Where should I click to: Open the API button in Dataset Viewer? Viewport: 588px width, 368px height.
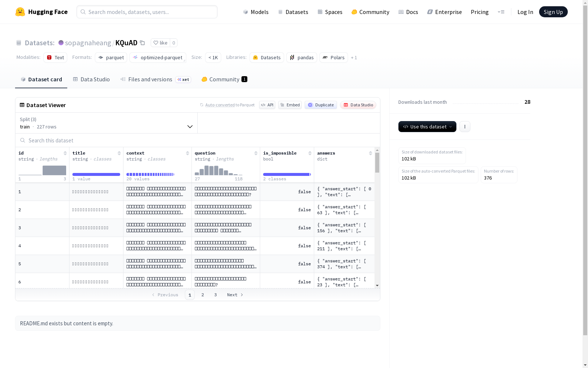click(267, 105)
